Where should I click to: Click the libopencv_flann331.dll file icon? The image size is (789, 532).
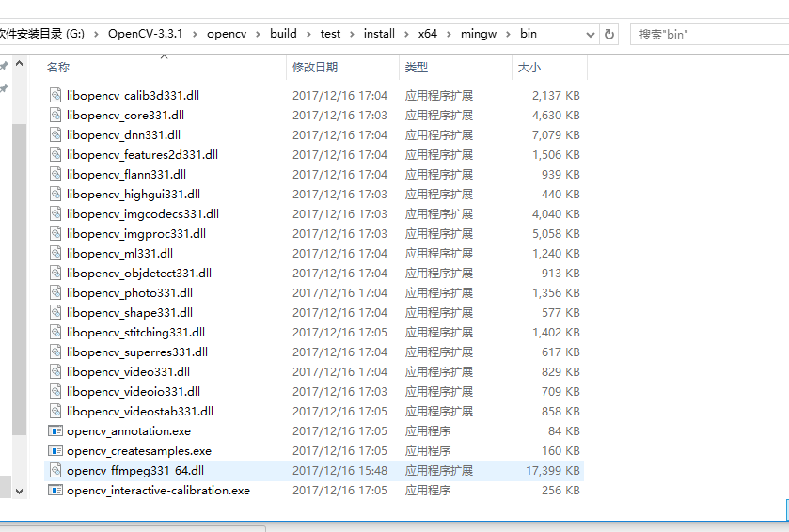(x=55, y=175)
